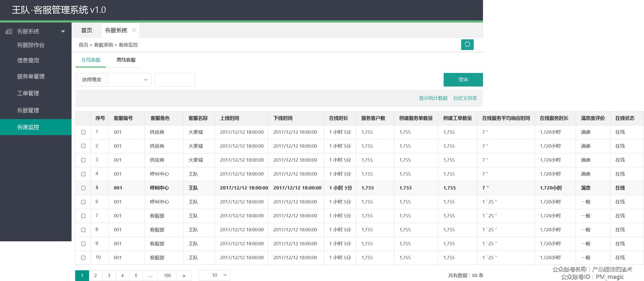
Task: Click 客服系统 in the breadcrumb
Action: pos(103,45)
